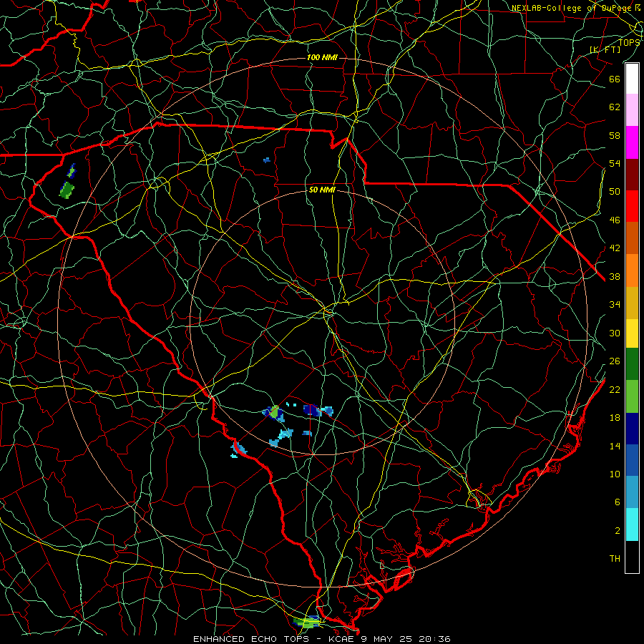Screen dimensions: 644x644
Task: Click the 62 scale value
Action: coord(615,107)
